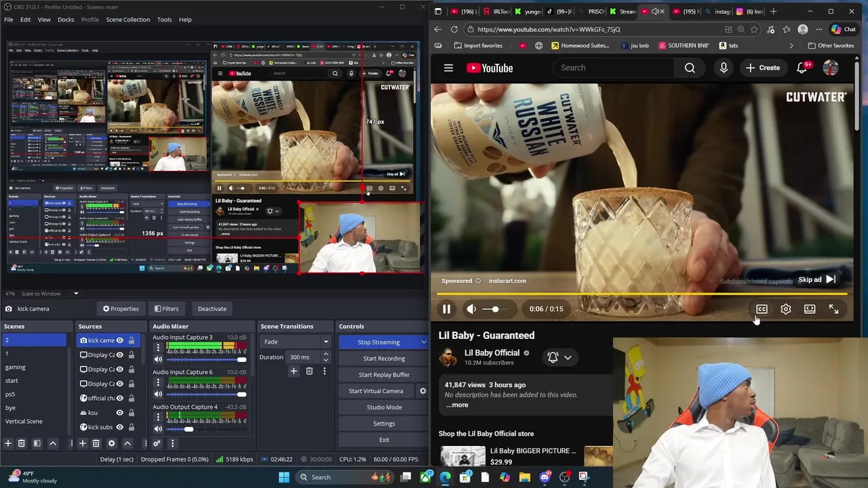Remove the scene transition with trash
The image size is (868, 488).
(309, 371)
